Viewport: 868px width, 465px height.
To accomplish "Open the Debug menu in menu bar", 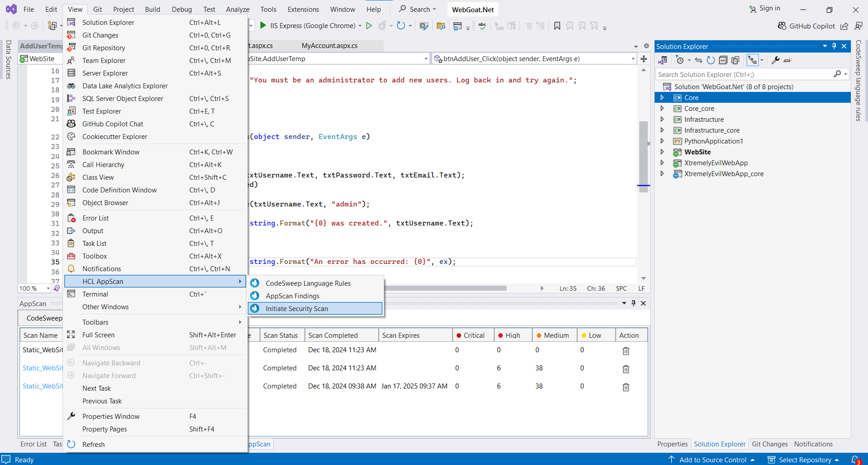I will pos(182,9).
